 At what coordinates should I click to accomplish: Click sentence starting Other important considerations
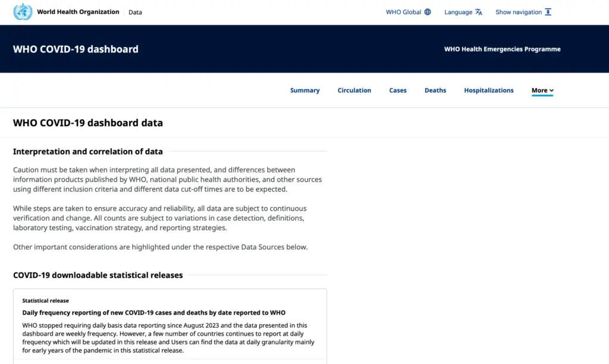161,247
